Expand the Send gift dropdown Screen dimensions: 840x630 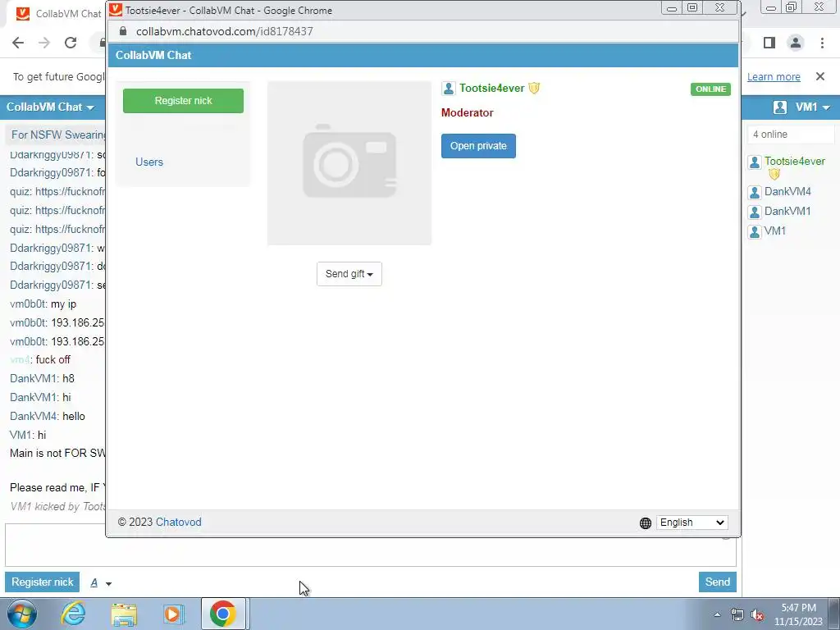349,274
